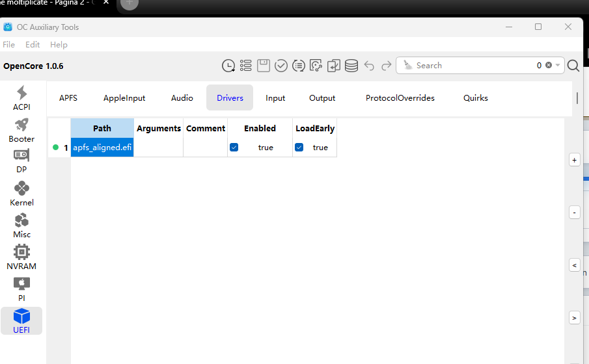589x364 pixels.
Task: Click the empty Arguments cell of apfs_aligned.efi
Action: click(x=159, y=147)
